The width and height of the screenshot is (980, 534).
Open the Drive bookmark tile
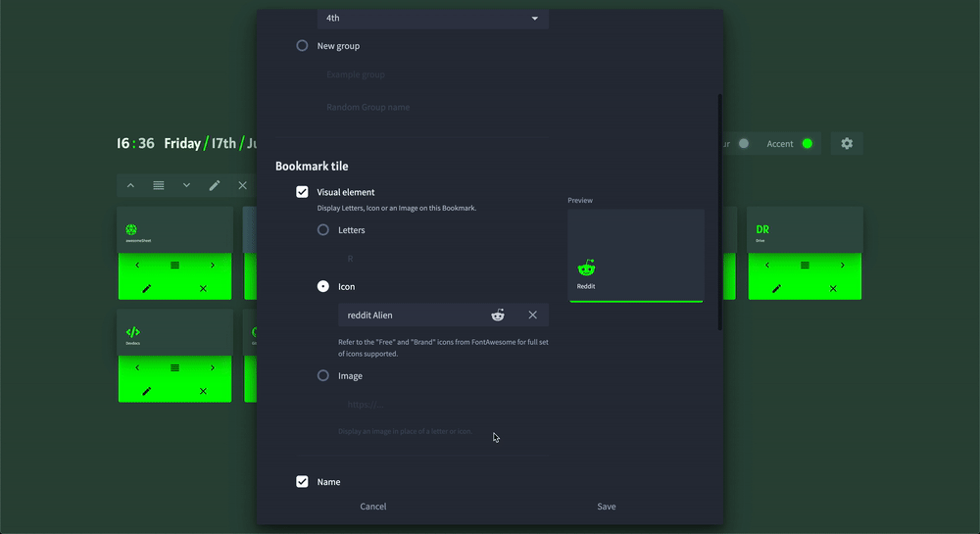point(805,230)
